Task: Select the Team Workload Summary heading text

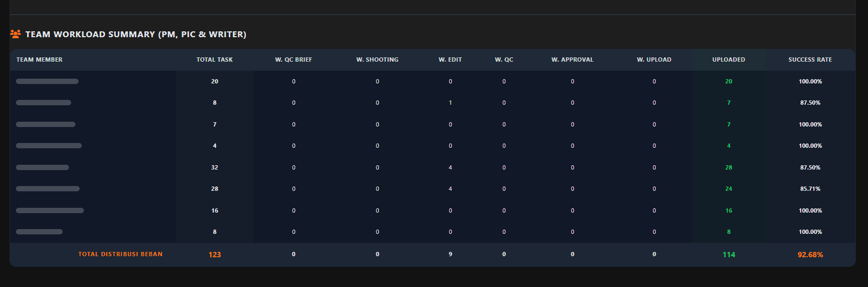Action: [136, 34]
